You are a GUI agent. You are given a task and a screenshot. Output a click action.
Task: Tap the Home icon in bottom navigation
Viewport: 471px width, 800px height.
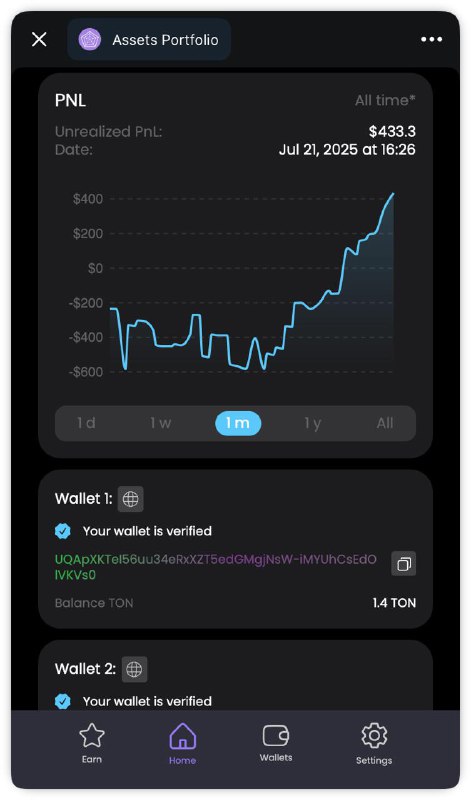182,736
